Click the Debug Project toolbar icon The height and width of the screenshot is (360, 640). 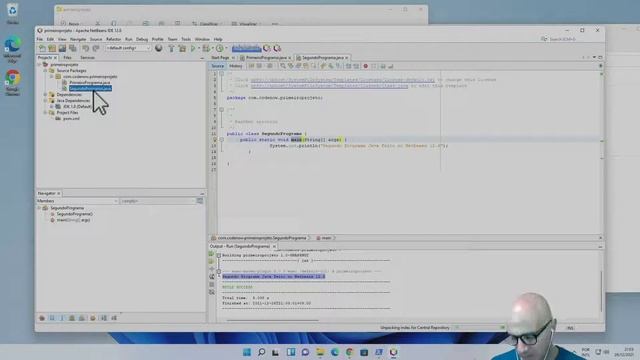coord(207,49)
